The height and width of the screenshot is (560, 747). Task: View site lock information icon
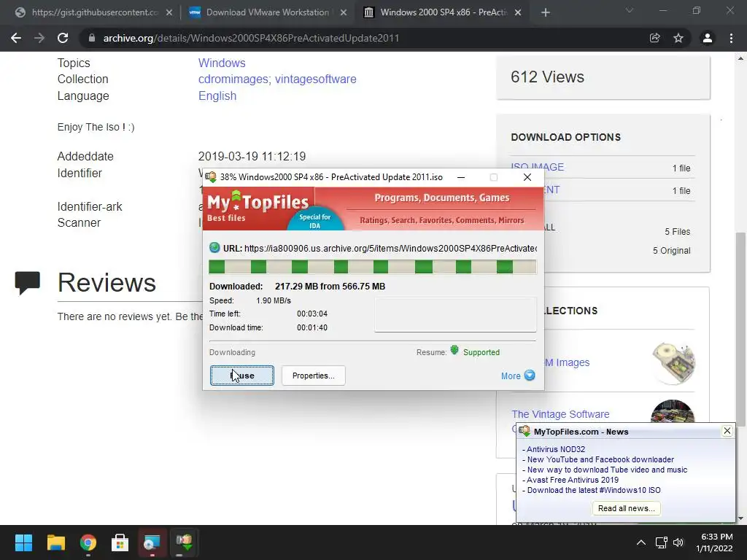(92, 38)
